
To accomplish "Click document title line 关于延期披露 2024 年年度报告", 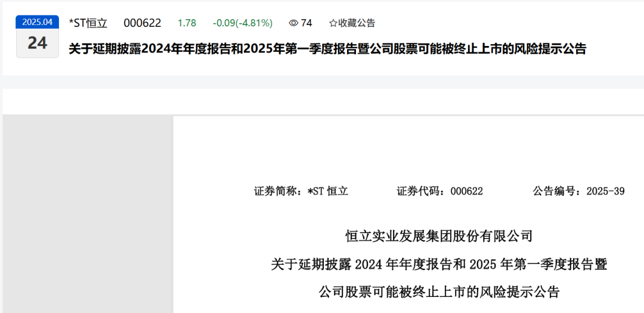I will pyautogui.click(x=439, y=265).
